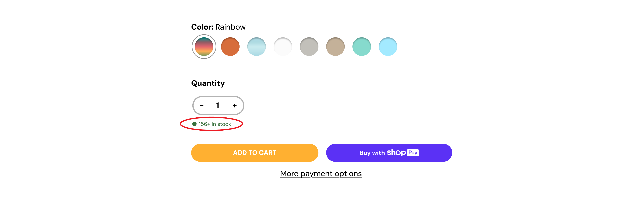Choose the gray color swatch
The image size is (644, 201).
click(309, 47)
